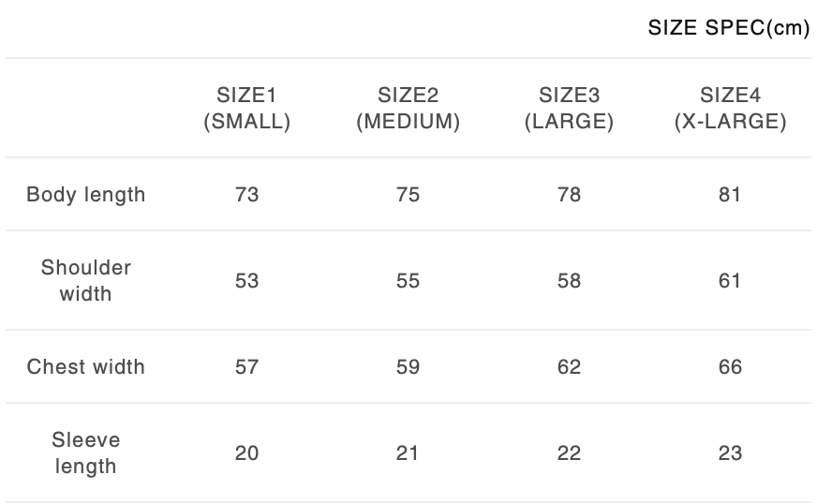The width and height of the screenshot is (832, 504).
Task: Click body length value 81 for X-Large
Action: [x=730, y=195]
